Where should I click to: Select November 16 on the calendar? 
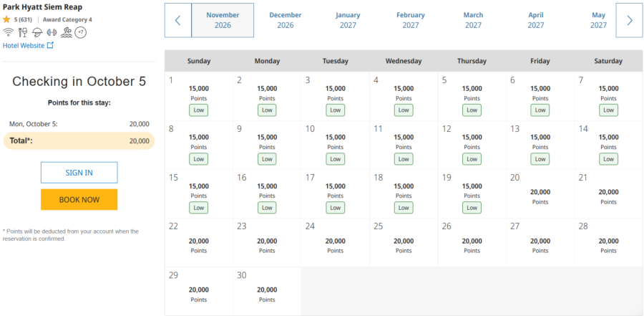click(x=267, y=193)
